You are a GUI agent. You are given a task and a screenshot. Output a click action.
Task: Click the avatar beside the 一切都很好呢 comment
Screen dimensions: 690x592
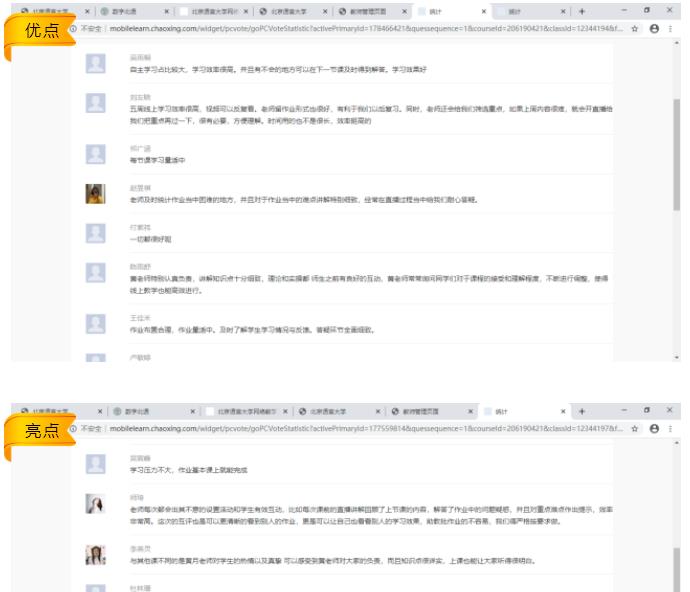coord(96,233)
